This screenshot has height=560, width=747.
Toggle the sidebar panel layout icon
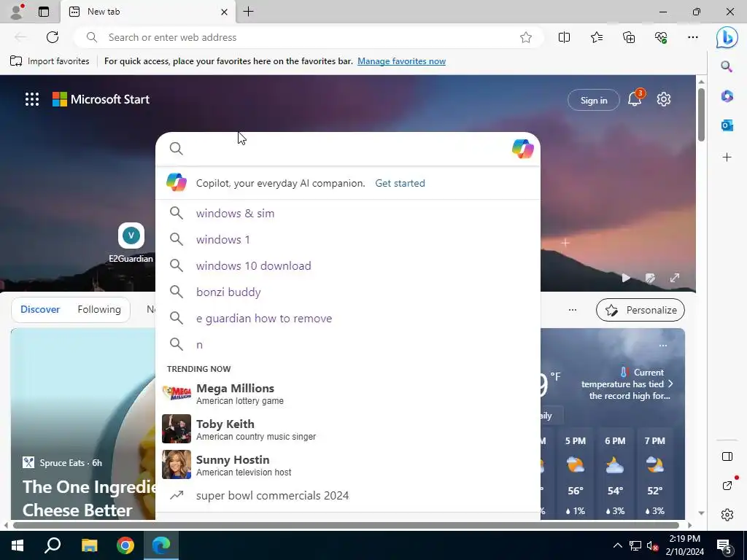[727, 456]
